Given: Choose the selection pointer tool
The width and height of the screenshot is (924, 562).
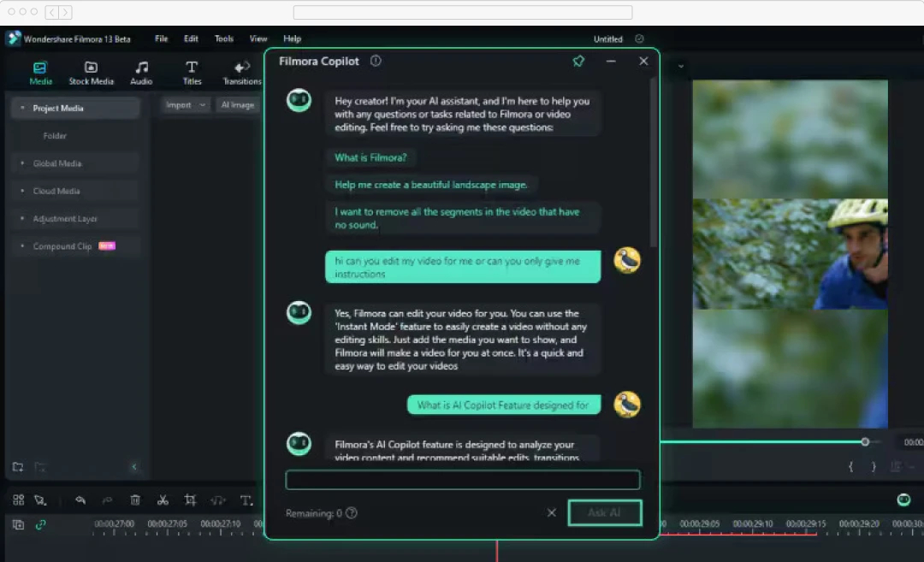Looking at the screenshot, I should click(40, 500).
